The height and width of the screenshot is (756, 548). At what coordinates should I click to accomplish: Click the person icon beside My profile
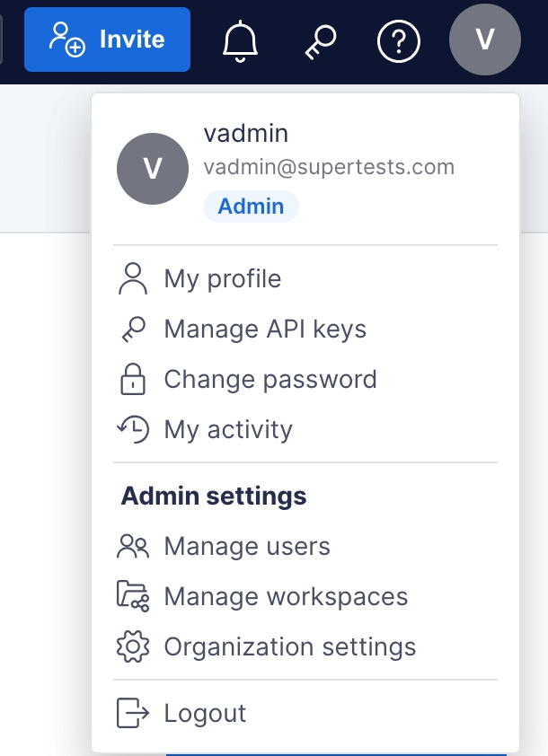point(133,279)
